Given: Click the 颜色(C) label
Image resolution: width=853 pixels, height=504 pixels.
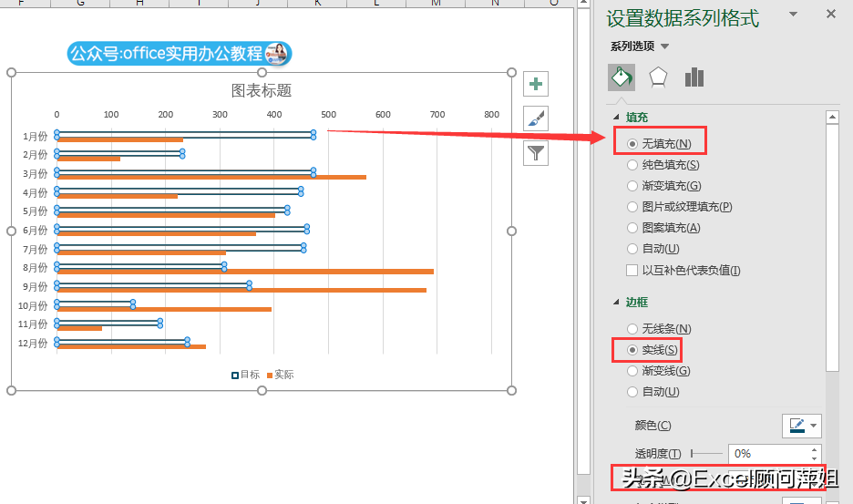Looking at the screenshot, I should click(x=653, y=426).
